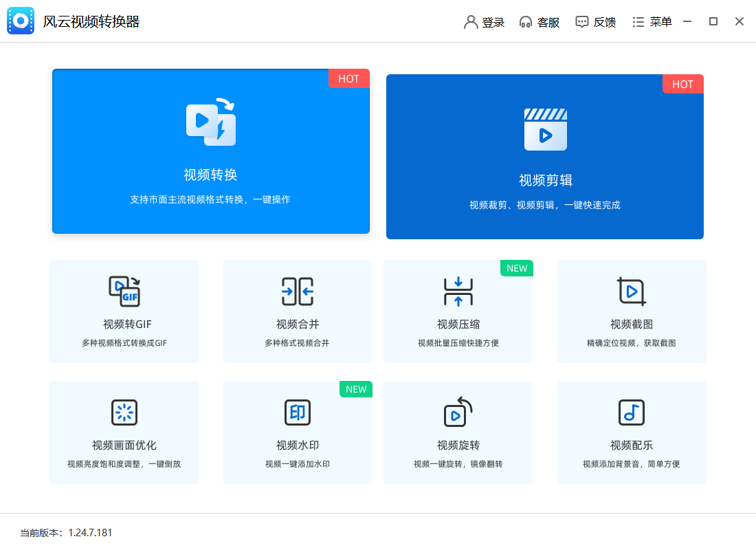Click the version number text 1.24.7.181
This screenshot has height=550, width=756.
click(x=90, y=532)
